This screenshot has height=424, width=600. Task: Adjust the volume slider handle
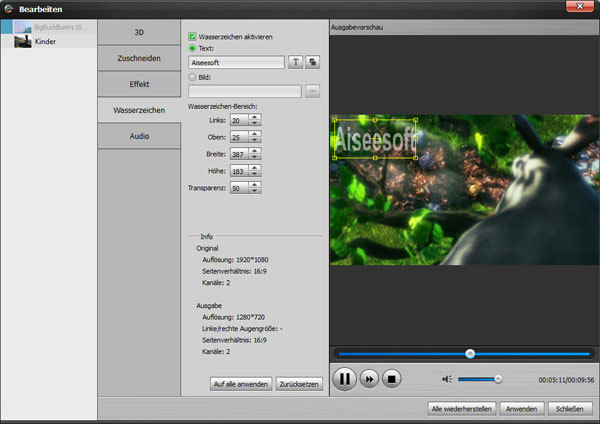tap(498, 379)
